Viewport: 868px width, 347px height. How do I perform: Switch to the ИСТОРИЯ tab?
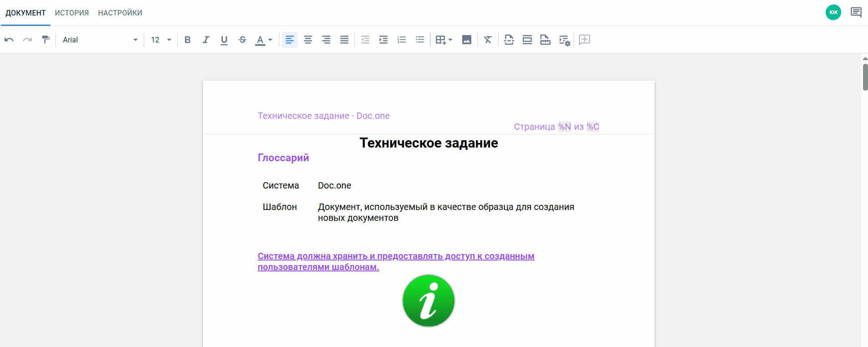(72, 13)
